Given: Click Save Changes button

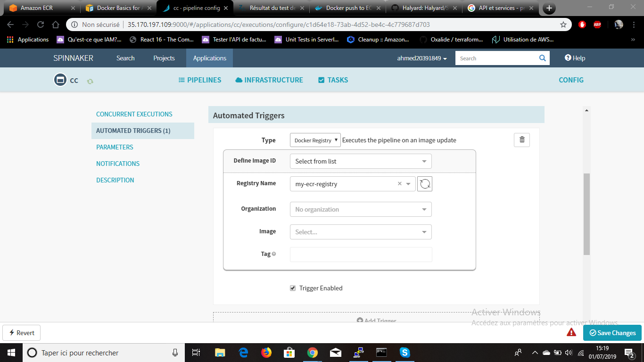Looking at the screenshot, I should click(612, 333).
